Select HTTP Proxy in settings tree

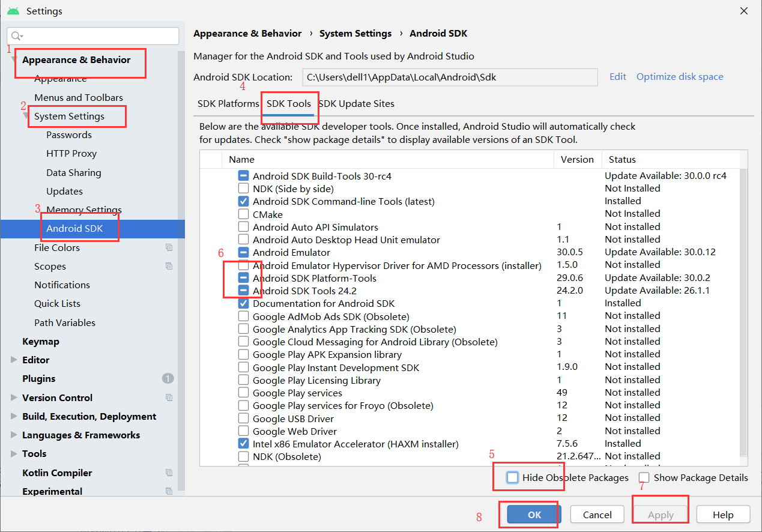click(71, 153)
